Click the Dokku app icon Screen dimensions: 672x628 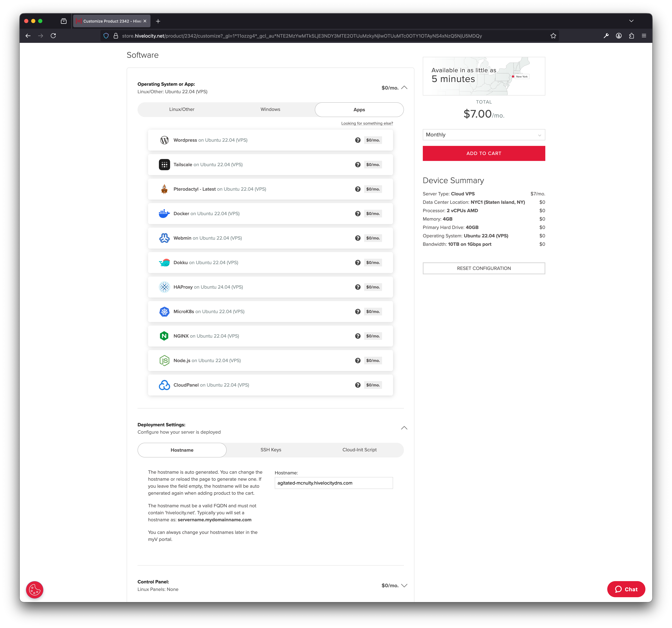pyautogui.click(x=164, y=263)
